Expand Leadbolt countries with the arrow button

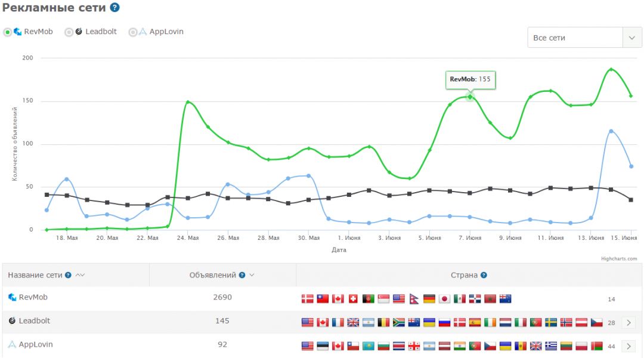pos(628,323)
